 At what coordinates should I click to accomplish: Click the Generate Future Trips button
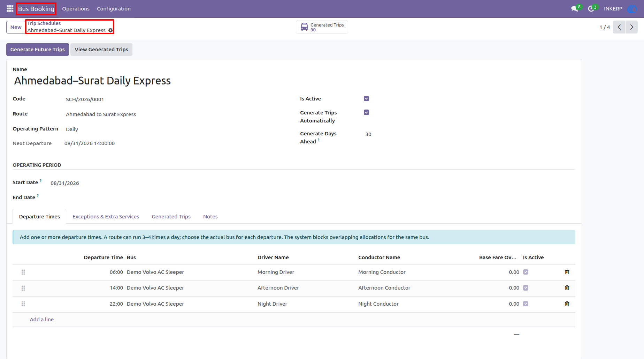pyautogui.click(x=38, y=50)
